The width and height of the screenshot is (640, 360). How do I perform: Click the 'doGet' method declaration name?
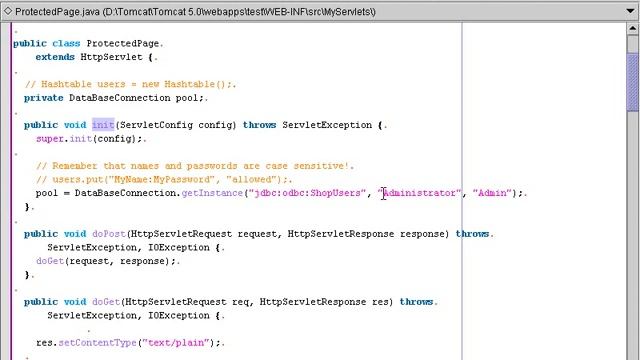tap(106, 302)
